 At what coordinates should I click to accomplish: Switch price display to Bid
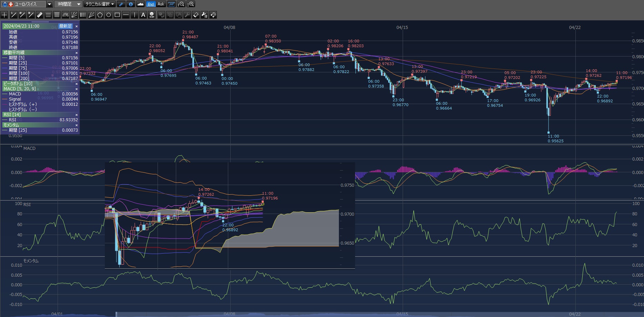point(151,4)
